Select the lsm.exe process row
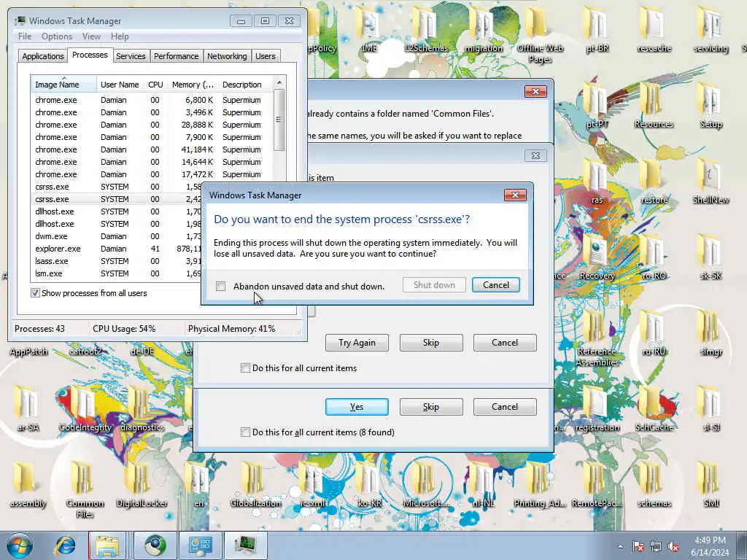 (117, 273)
